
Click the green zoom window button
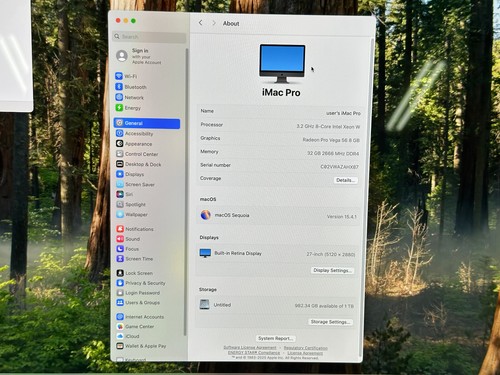click(133, 21)
